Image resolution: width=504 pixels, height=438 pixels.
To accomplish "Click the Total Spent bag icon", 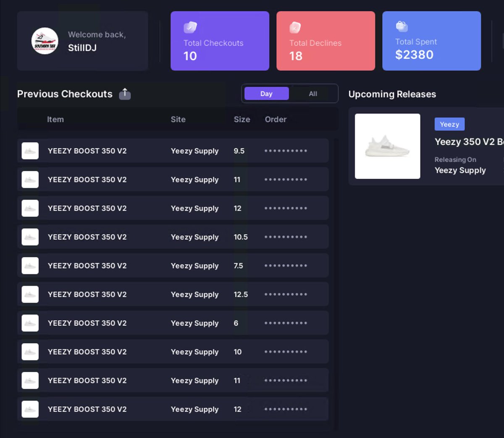I will click(402, 26).
